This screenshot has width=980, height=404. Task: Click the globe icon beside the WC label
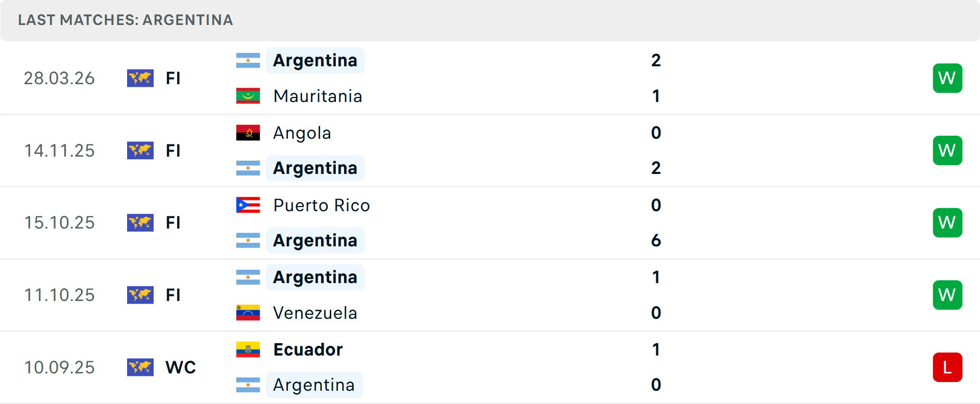(x=140, y=367)
